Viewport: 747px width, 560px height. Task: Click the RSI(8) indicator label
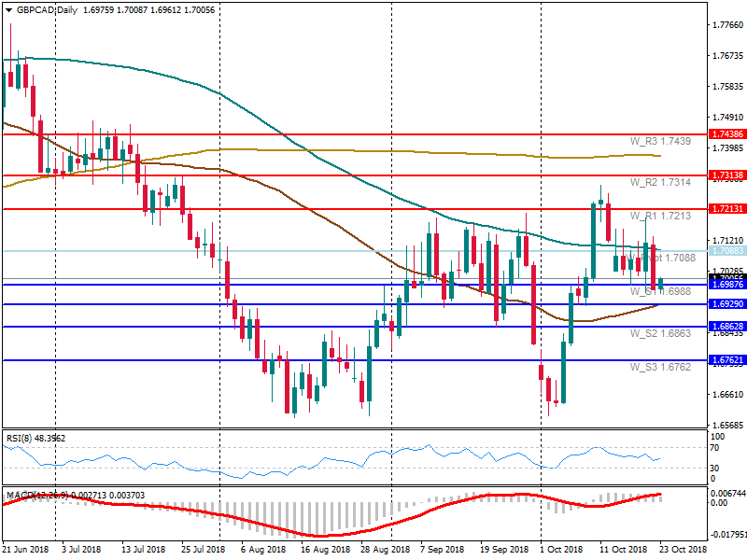coord(35,438)
